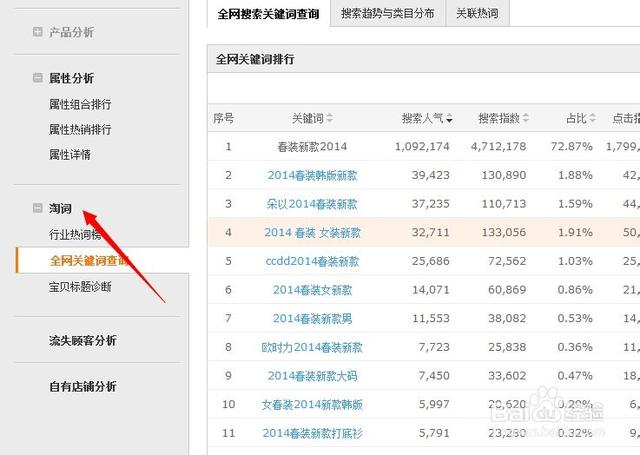Open keyword link 2014春装女新款
640x455 pixels.
pos(312,290)
